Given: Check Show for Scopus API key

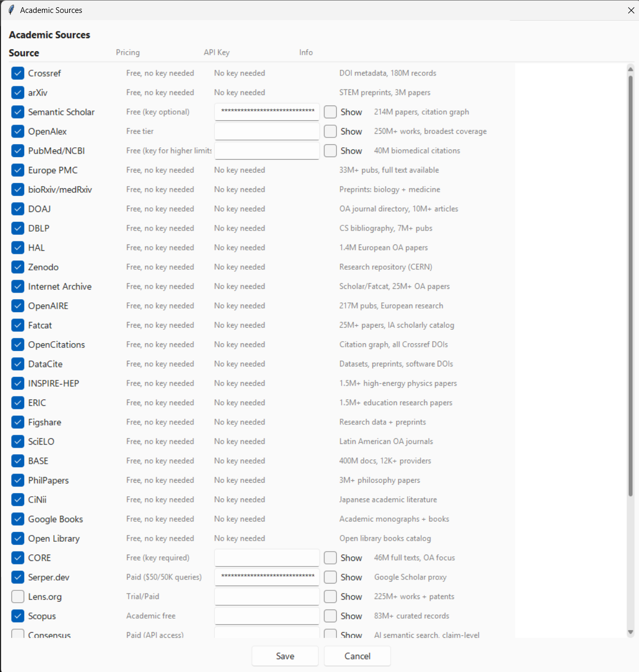Looking at the screenshot, I should coord(331,616).
